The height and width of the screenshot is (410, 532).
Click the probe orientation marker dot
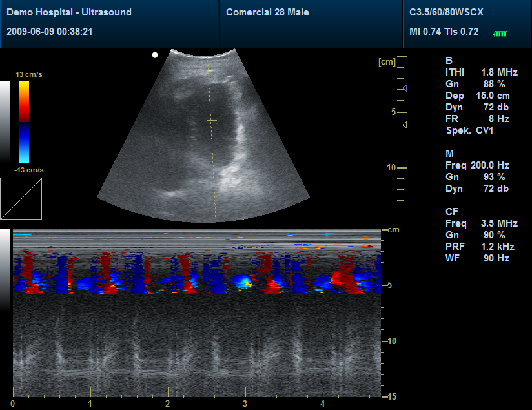point(154,55)
